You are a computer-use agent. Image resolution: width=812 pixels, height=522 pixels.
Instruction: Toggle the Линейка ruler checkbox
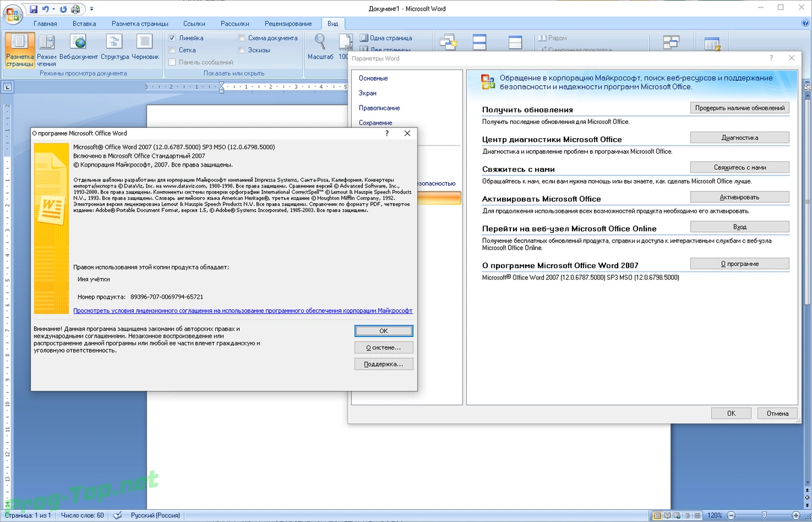173,38
